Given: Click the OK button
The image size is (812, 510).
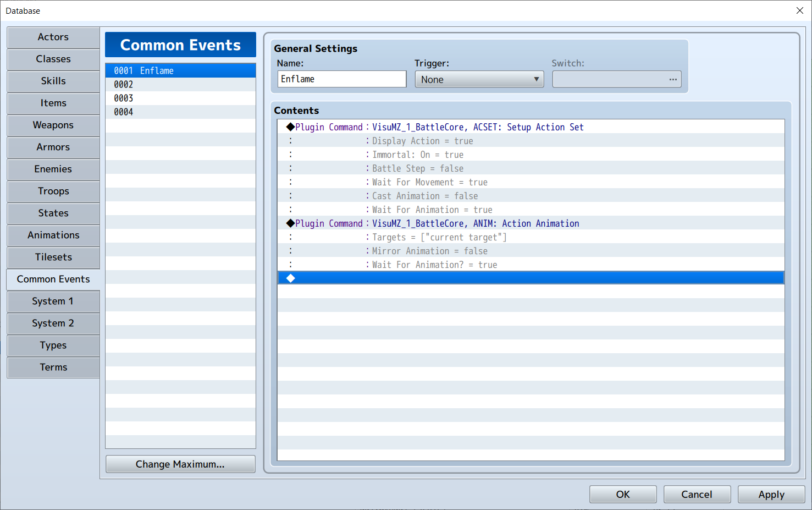Looking at the screenshot, I should point(622,494).
